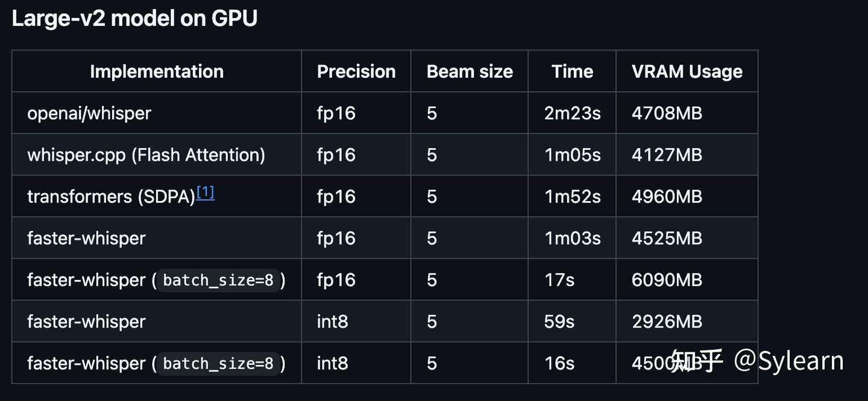
Task: Click the 2926MB VRAM value
Action: tap(667, 322)
